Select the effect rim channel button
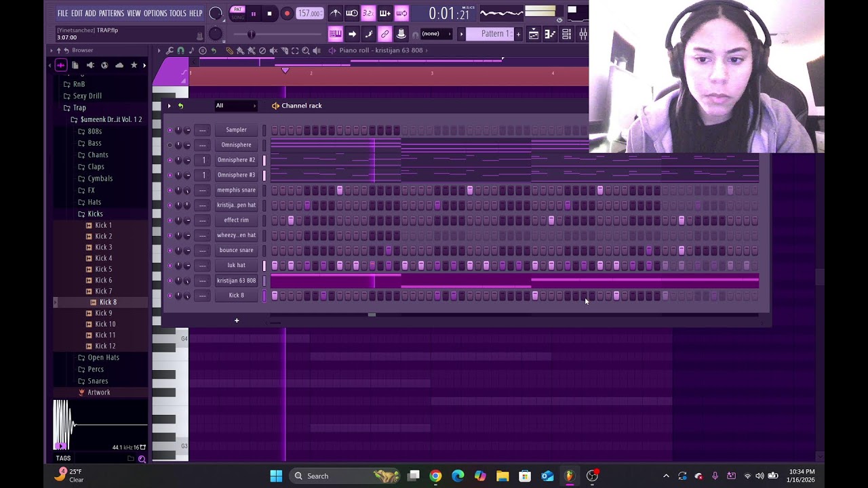The image size is (868, 488). point(236,220)
